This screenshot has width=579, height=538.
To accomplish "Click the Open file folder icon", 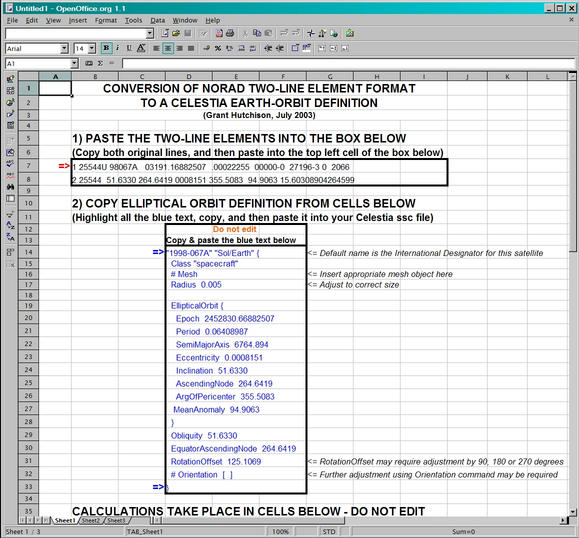I will pyautogui.click(x=176, y=34).
